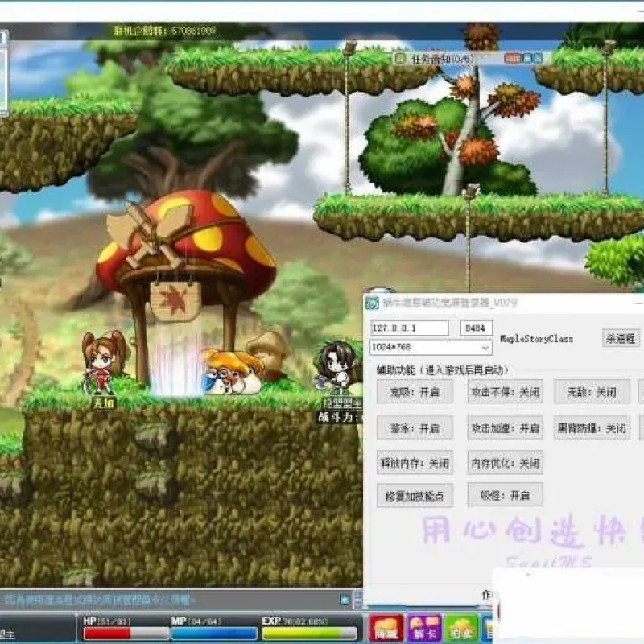Screen dimensions: 644x644
Task: Toggle the 吸怪 monster vacuum switch
Action: click(x=505, y=495)
